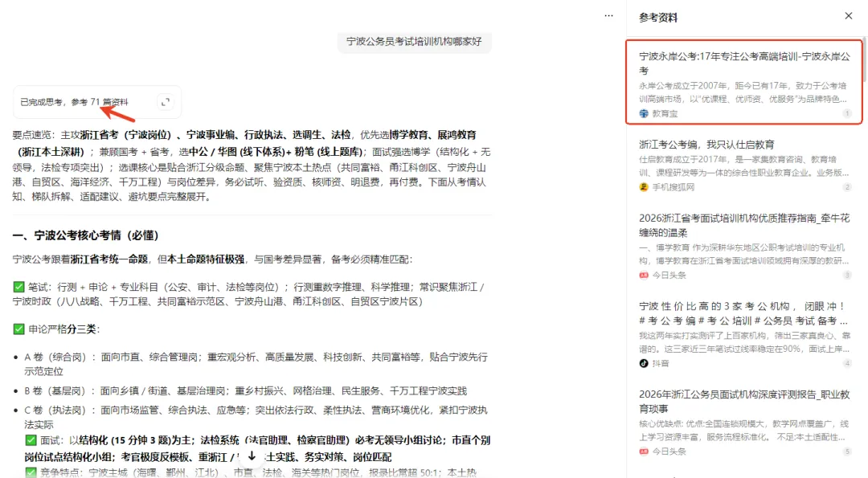Close the 参考资料 reference panel

848,16
